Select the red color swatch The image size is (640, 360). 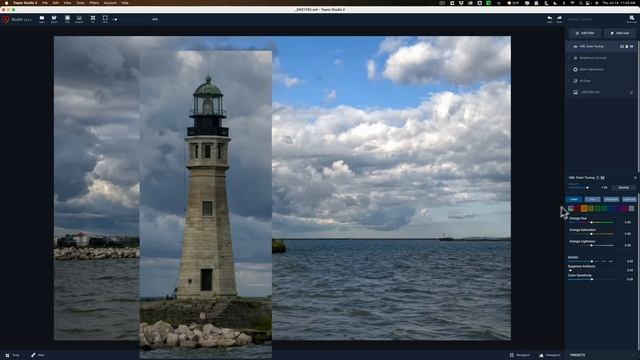577,209
